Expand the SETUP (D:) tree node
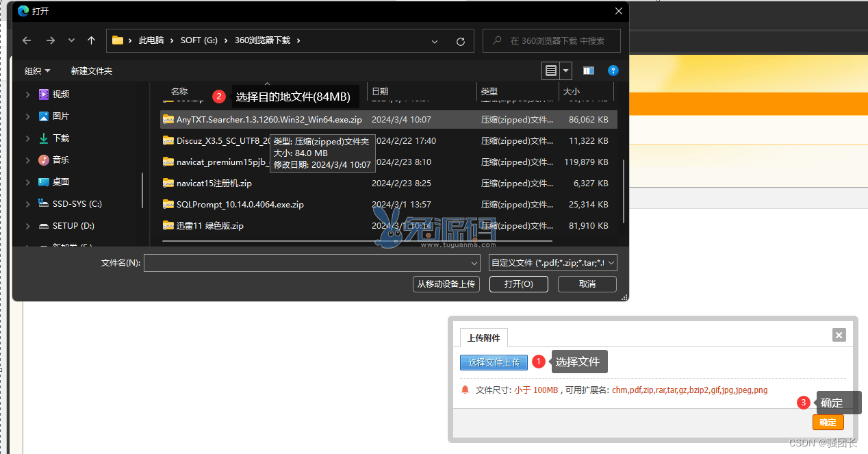868x454 pixels. [28, 225]
